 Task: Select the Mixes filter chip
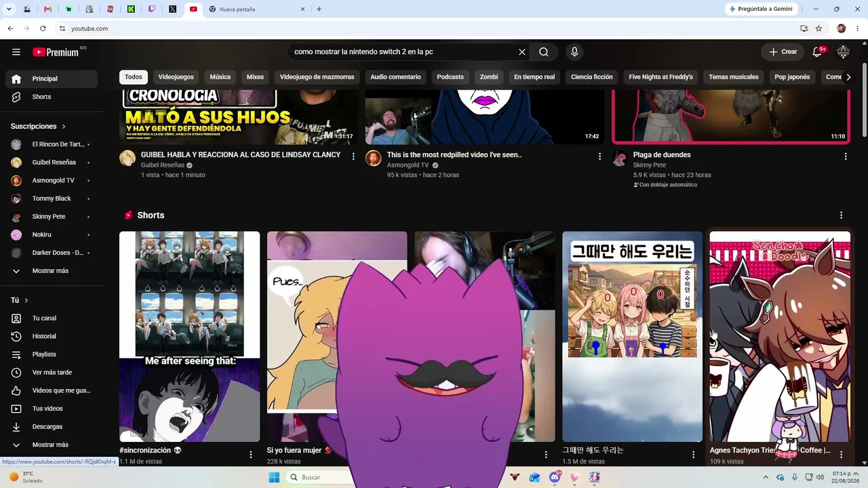pyautogui.click(x=255, y=77)
